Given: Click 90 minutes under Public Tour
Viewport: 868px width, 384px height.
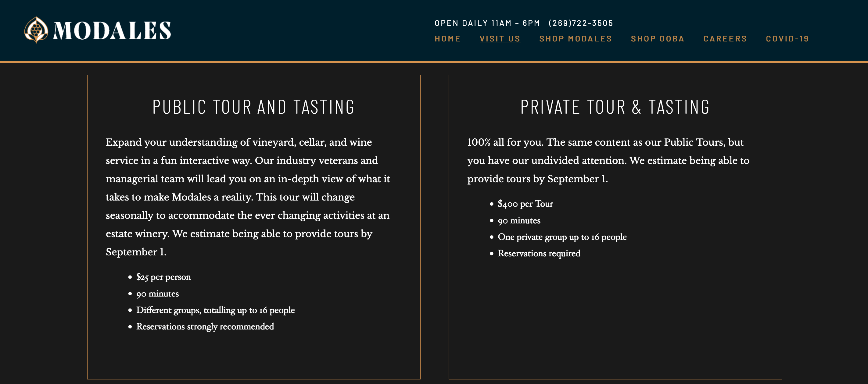Looking at the screenshot, I should [x=157, y=294].
